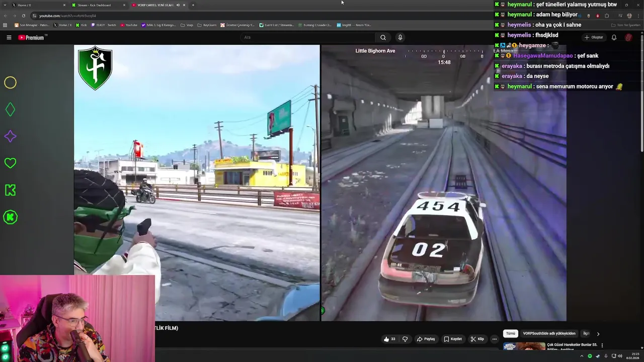Like the video with thumbs up
Screen dimensions: 644x362
(389, 339)
